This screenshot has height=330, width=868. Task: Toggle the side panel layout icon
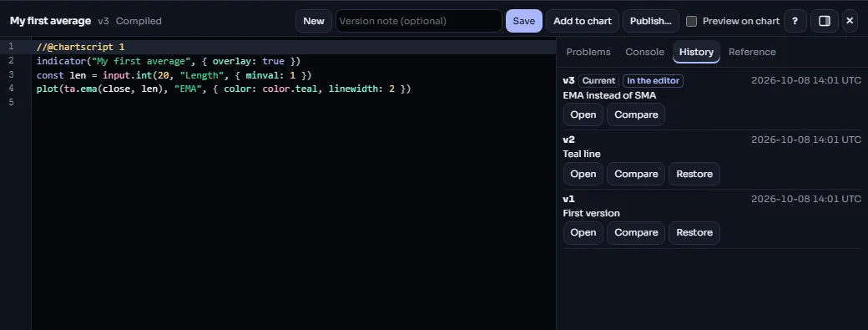(825, 21)
